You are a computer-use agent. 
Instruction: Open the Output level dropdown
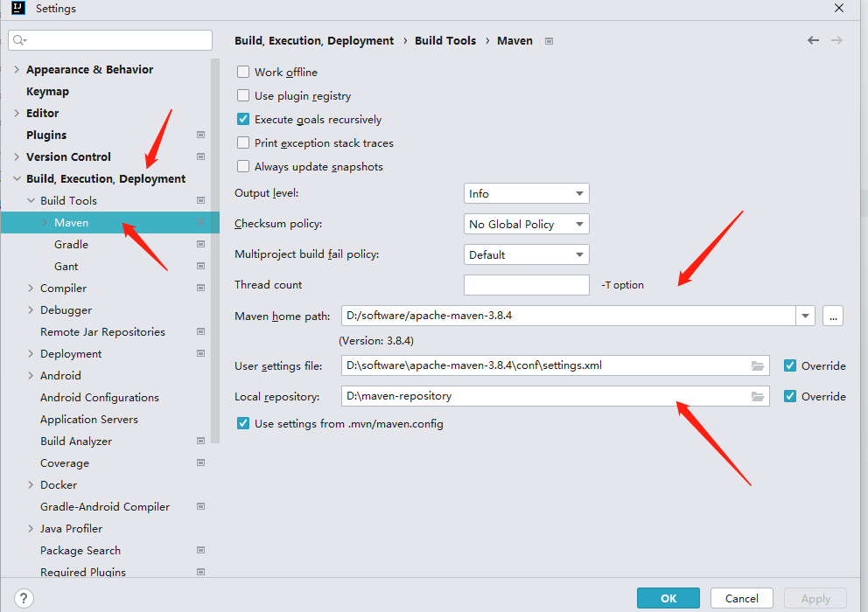[x=526, y=193]
